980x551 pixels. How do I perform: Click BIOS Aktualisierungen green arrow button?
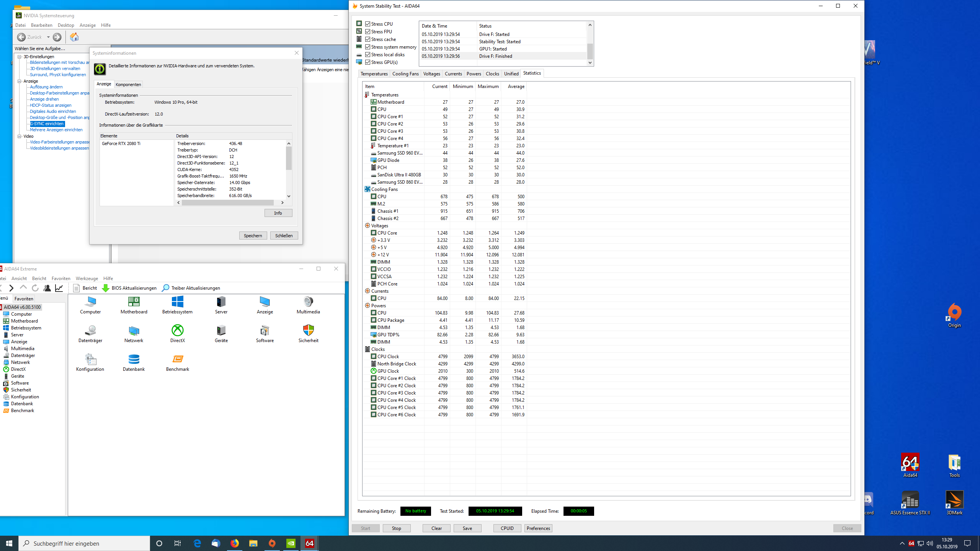click(129, 288)
